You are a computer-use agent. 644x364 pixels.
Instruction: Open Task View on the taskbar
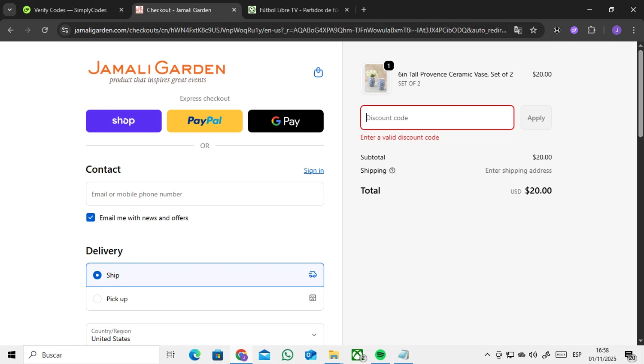(x=170, y=355)
